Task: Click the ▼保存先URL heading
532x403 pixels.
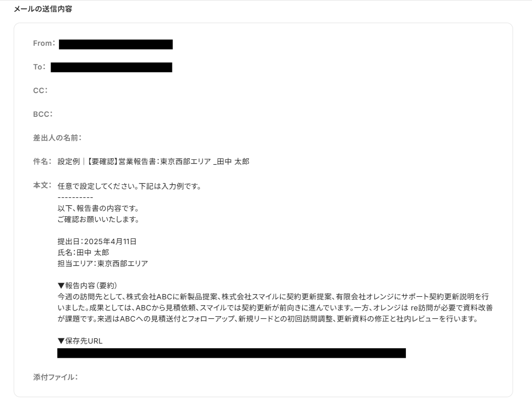Action: [80, 341]
